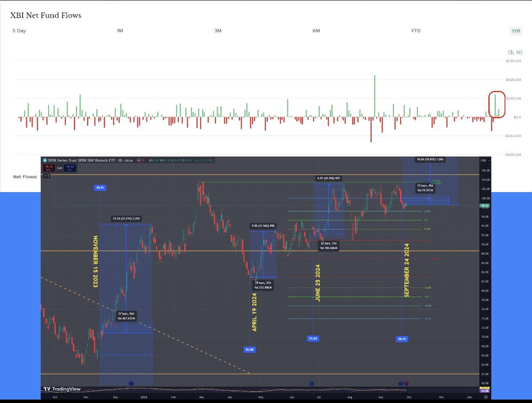Open the USD currency dropdown
This screenshot has height=403, width=532.
[x=485, y=160]
